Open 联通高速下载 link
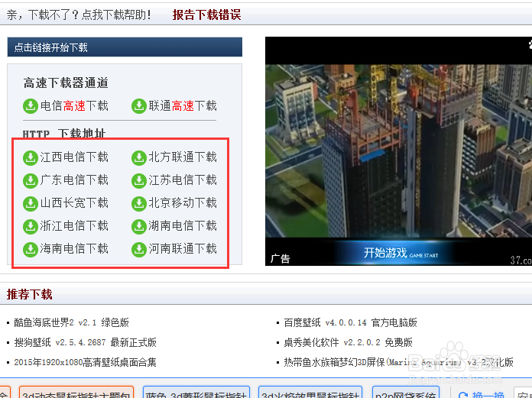Image resolution: width=532 pixels, height=398 pixels. 183,105
